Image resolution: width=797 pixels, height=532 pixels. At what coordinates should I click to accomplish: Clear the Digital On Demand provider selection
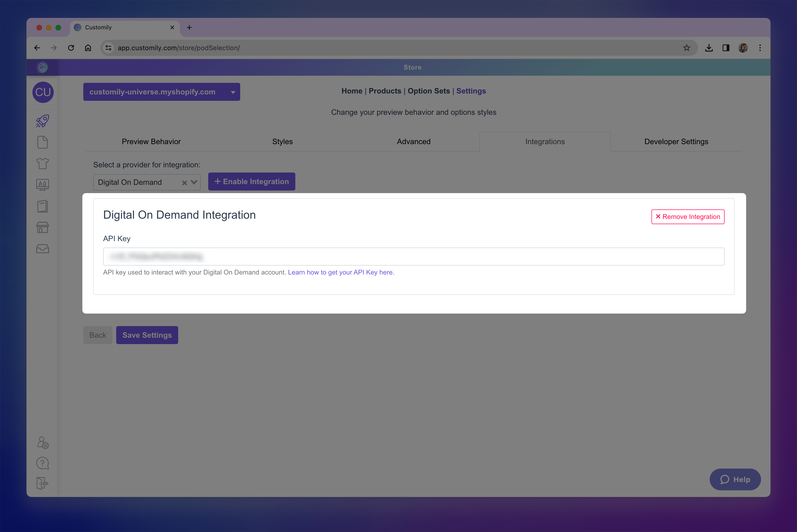point(184,182)
